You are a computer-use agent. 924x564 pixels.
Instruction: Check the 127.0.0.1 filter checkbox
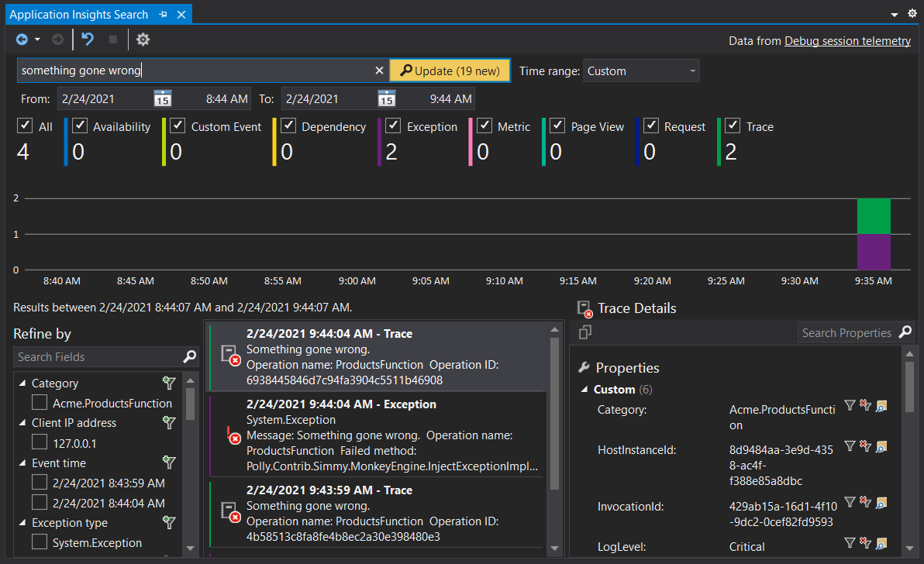coord(40,442)
